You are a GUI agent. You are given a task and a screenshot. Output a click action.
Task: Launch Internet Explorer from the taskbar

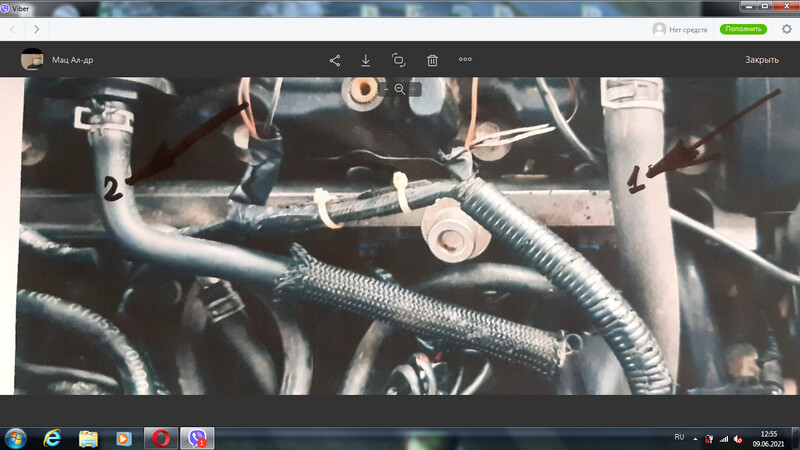click(x=52, y=438)
